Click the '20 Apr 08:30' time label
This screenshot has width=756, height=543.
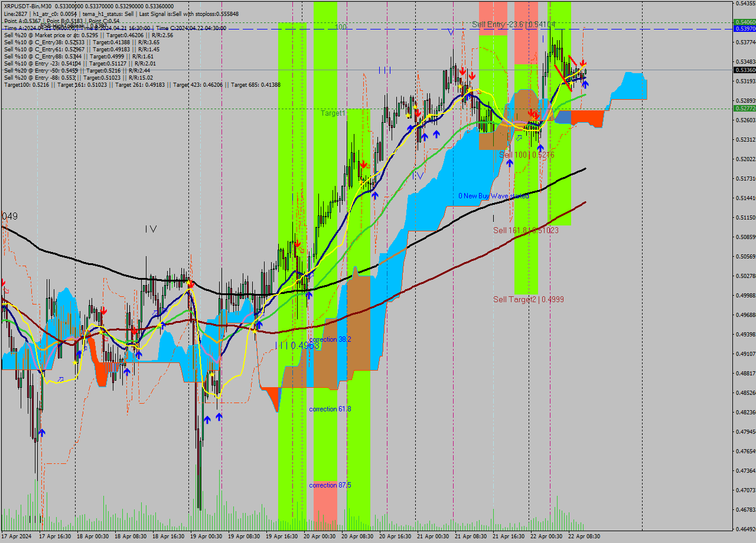tap(357, 537)
